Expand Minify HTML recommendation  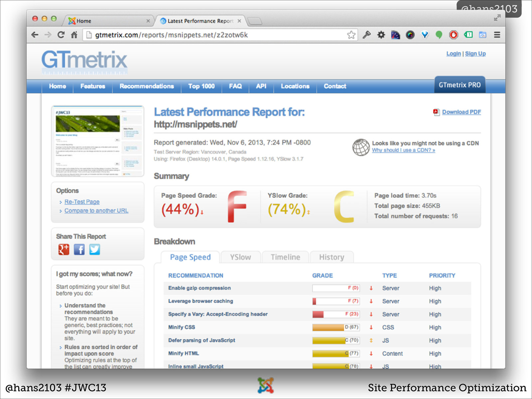click(x=184, y=353)
